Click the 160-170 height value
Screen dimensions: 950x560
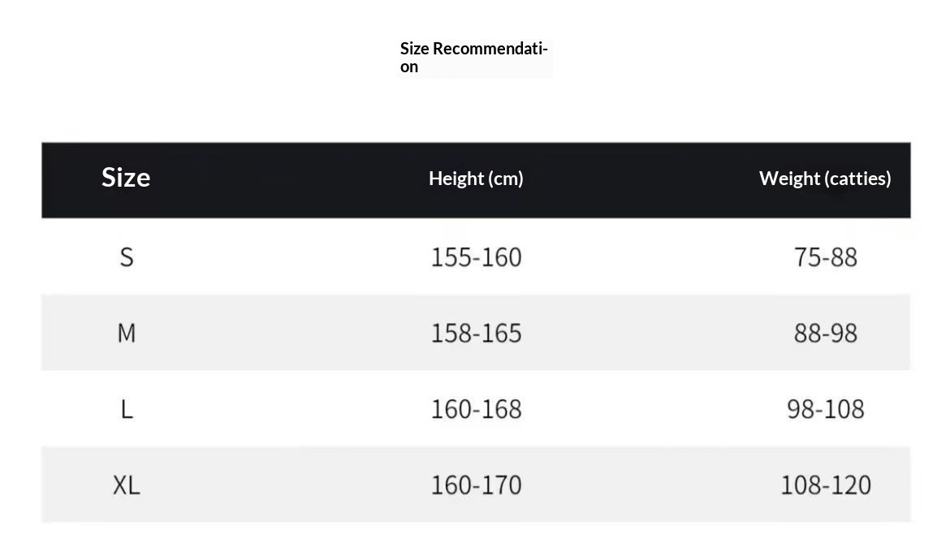click(476, 485)
